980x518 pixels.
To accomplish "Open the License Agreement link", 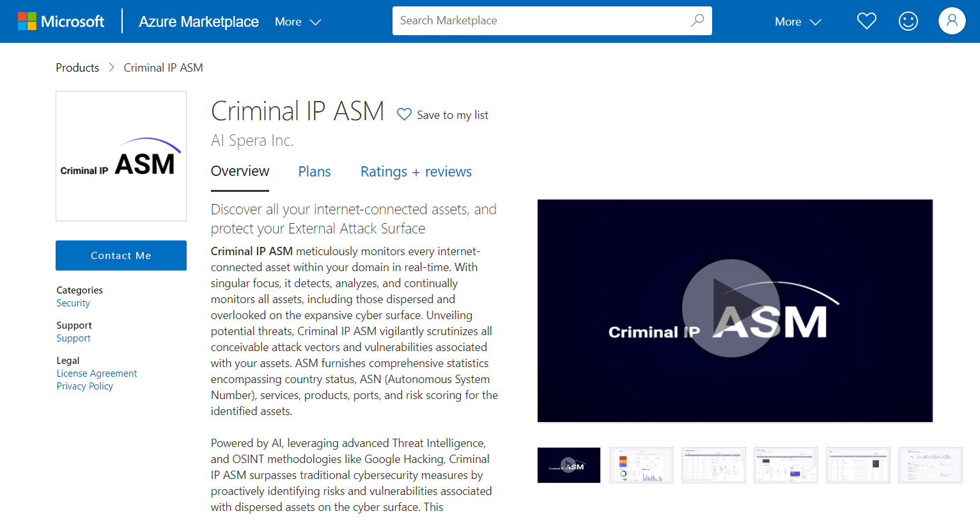I will click(x=97, y=373).
